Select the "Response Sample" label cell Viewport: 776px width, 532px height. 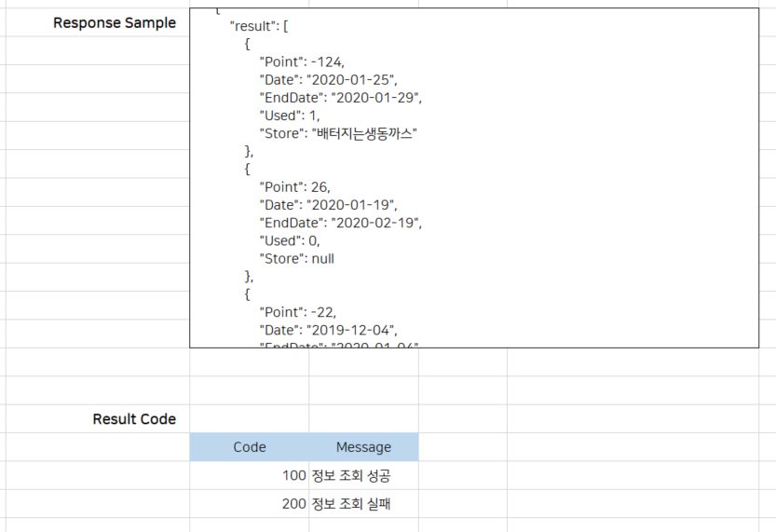coord(115,23)
